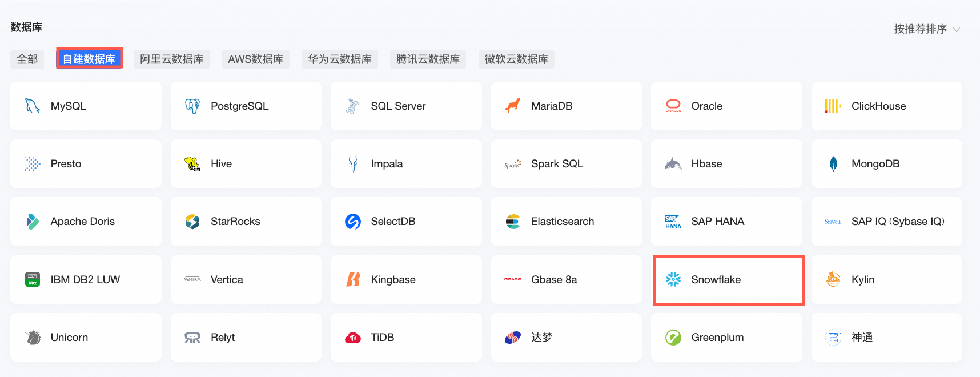Select the Spark SQL label
The height and width of the screenshot is (377, 980).
click(x=557, y=164)
